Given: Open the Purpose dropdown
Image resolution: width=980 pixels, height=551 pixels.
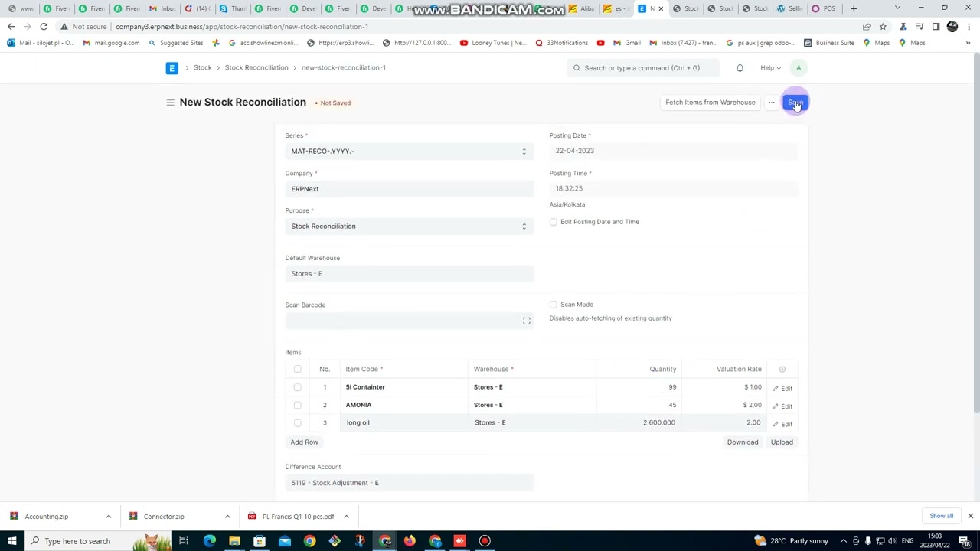Looking at the screenshot, I should click(410, 227).
